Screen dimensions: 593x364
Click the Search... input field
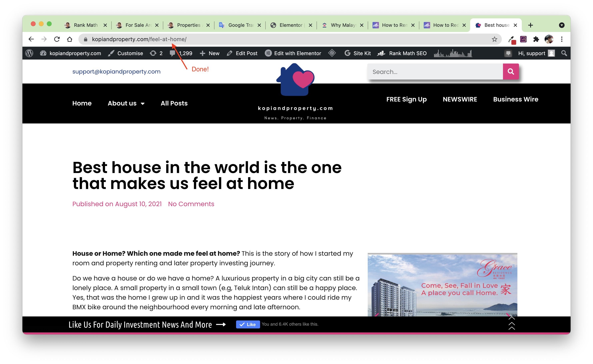[435, 72]
